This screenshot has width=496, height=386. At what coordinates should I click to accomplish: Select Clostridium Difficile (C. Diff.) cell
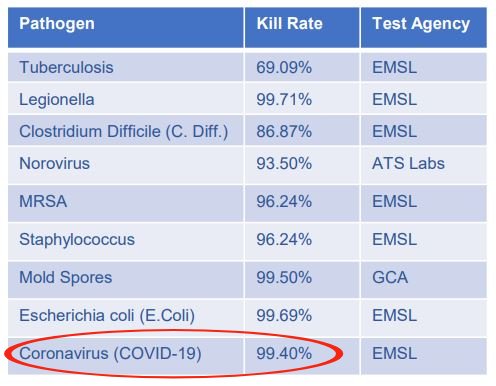click(126, 131)
